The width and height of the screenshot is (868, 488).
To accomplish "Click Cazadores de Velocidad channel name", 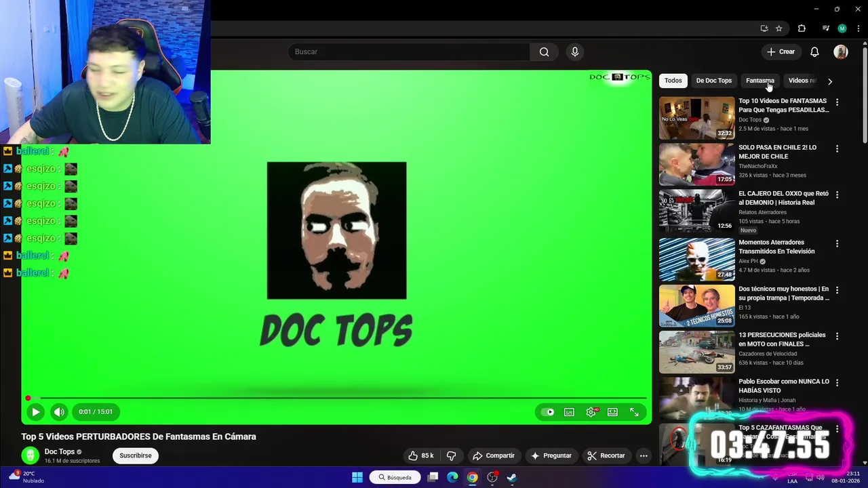I will tap(768, 354).
